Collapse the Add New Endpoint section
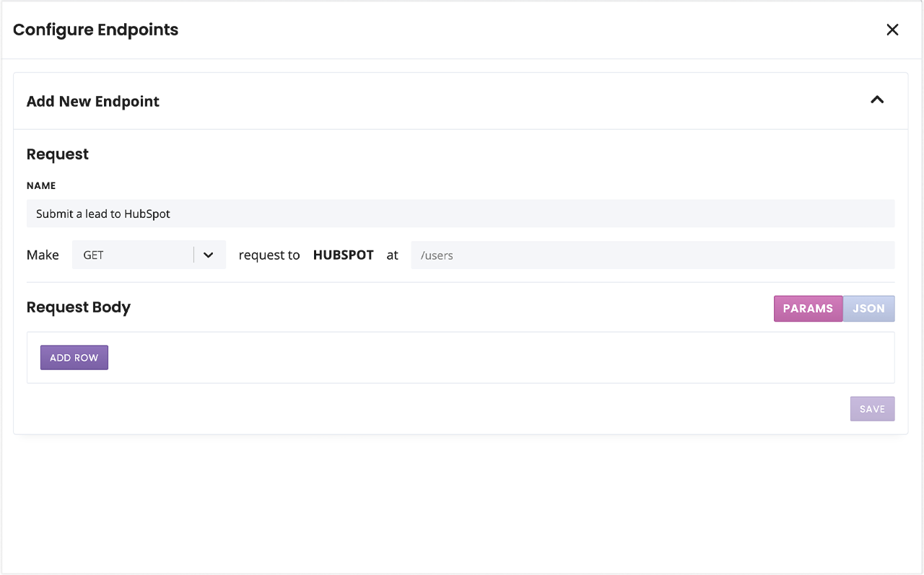Image resolution: width=924 pixels, height=575 pixels. tap(877, 100)
